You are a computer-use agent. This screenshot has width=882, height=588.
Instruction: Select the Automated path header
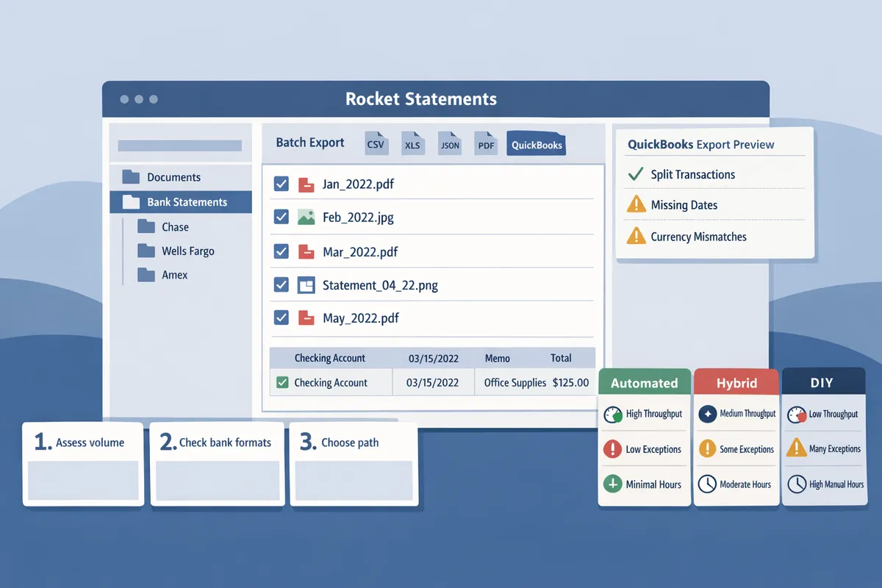tap(645, 383)
